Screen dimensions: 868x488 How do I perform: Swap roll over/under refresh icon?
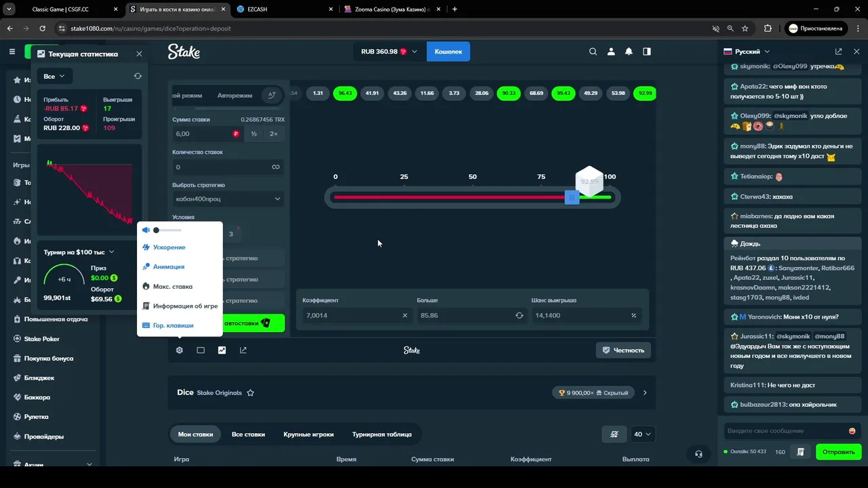pyautogui.click(x=519, y=315)
